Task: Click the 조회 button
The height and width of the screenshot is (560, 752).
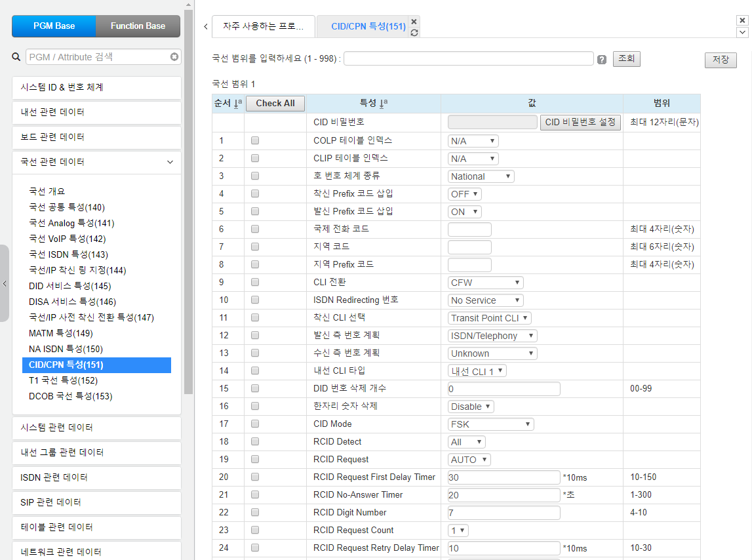Action: [626, 58]
